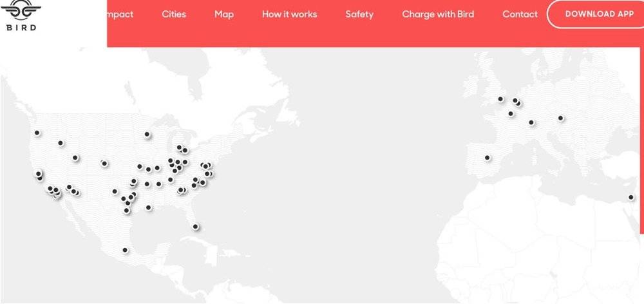
Task: Select the Paris marker in northern France
Action: click(511, 113)
